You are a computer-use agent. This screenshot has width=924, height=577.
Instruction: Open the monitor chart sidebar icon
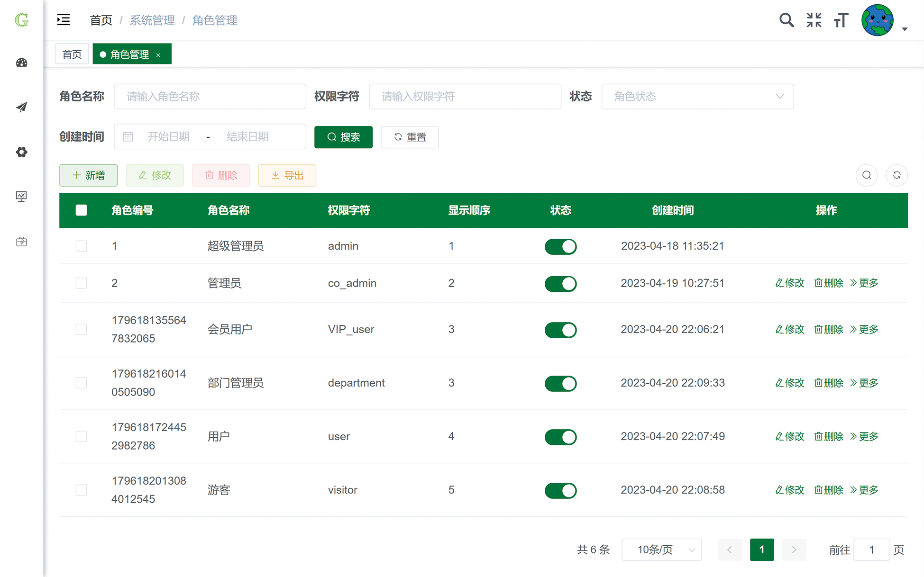21,197
